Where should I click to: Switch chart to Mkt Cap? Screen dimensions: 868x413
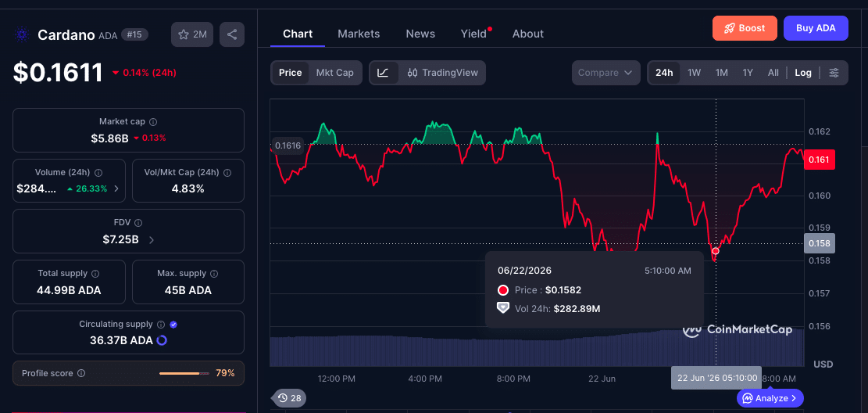coord(335,73)
